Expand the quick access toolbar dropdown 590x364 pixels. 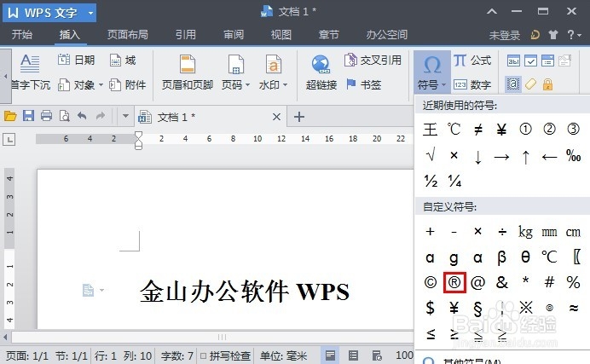point(125,116)
